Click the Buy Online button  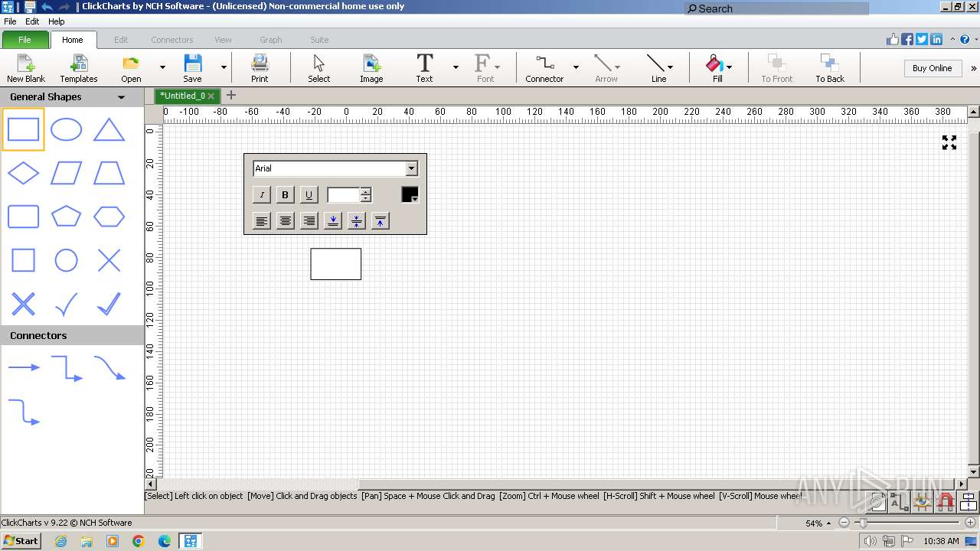click(x=932, y=68)
